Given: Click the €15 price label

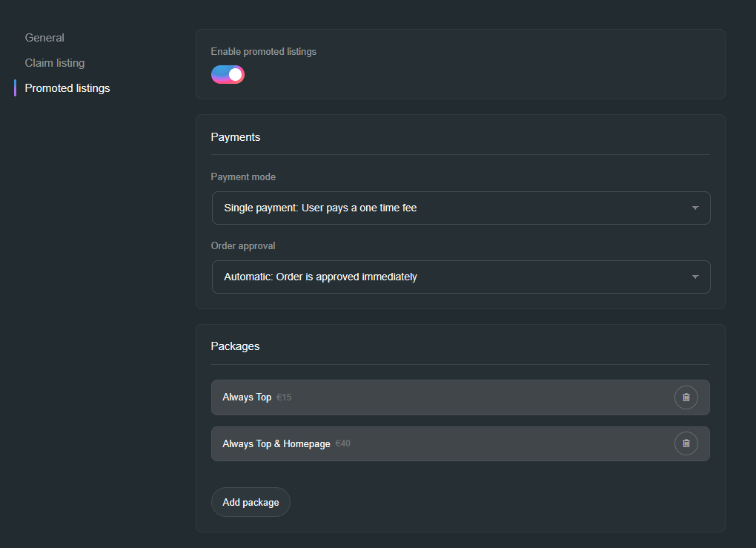Looking at the screenshot, I should coord(284,397).
